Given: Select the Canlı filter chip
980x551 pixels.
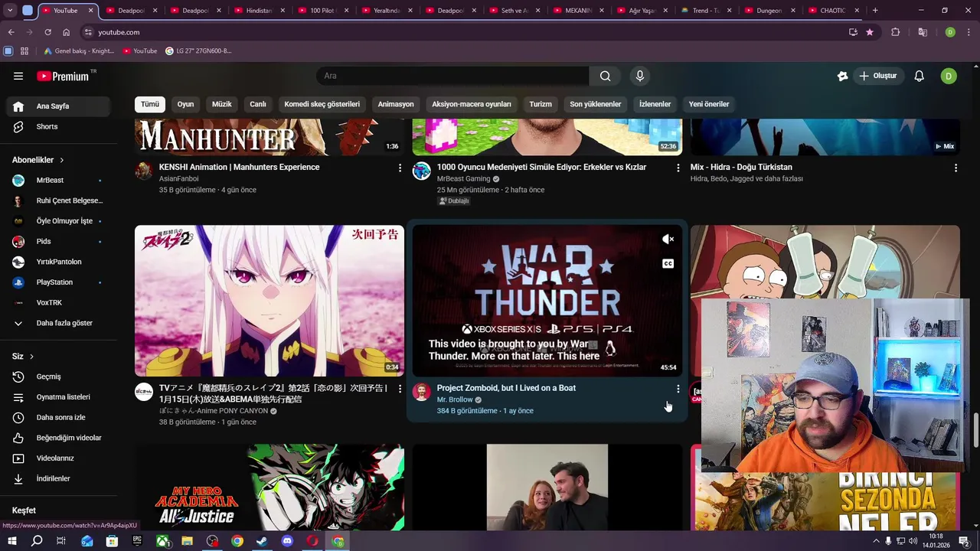Looking at the screenshot, I should point(258,104).
